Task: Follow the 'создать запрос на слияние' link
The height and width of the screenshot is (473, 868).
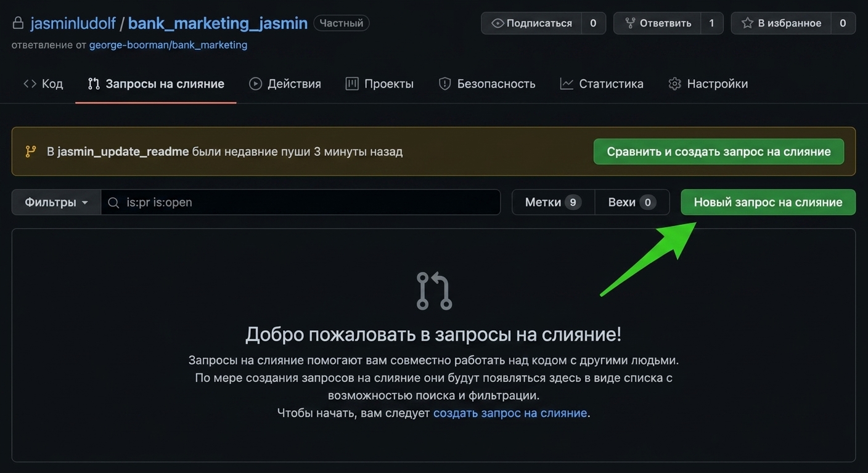Action: pos(510,413)
